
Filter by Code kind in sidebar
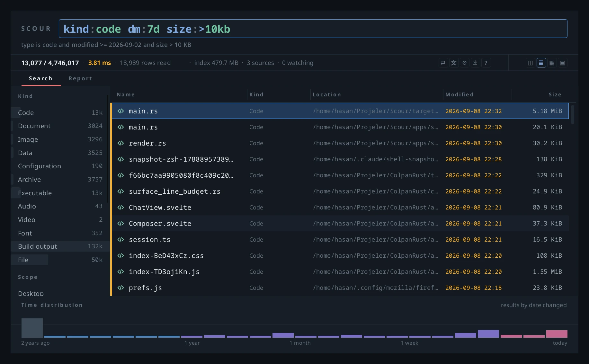click(x=60, y=113)
